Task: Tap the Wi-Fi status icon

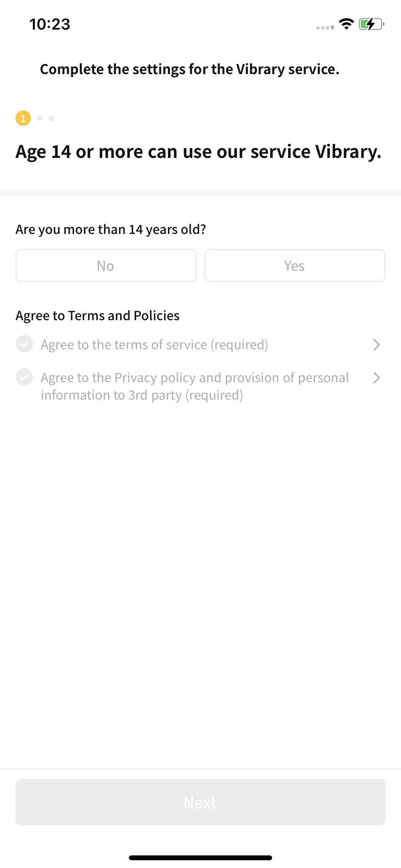Action: click(346, 24)
